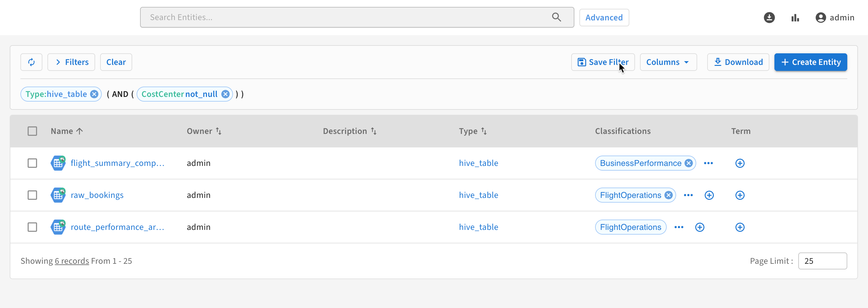Remove BusinessPerformance classification from flight_summary row
This screenshot has height=308, width=868.
pyautogui.click(x=689, y=163)
